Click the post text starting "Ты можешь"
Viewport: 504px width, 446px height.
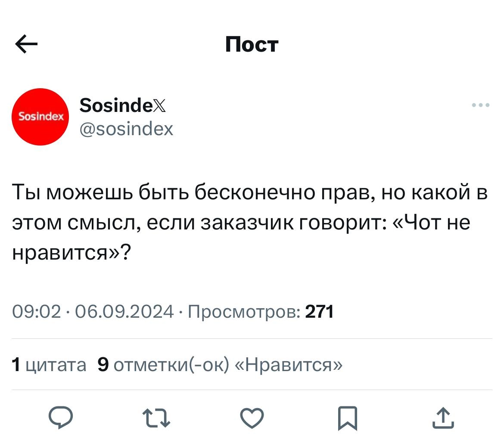tap(250, 193)
